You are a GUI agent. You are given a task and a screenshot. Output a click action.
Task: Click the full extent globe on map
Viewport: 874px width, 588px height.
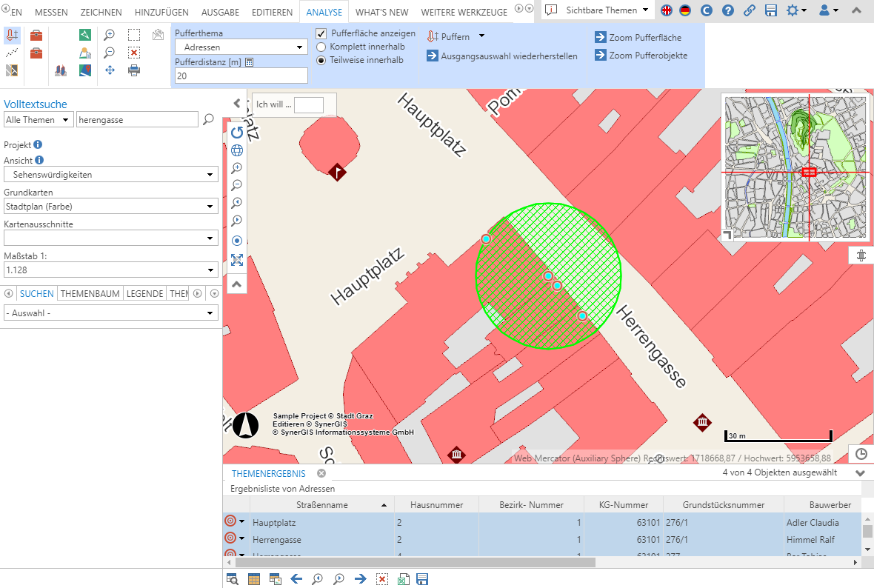tap(237, 150)
